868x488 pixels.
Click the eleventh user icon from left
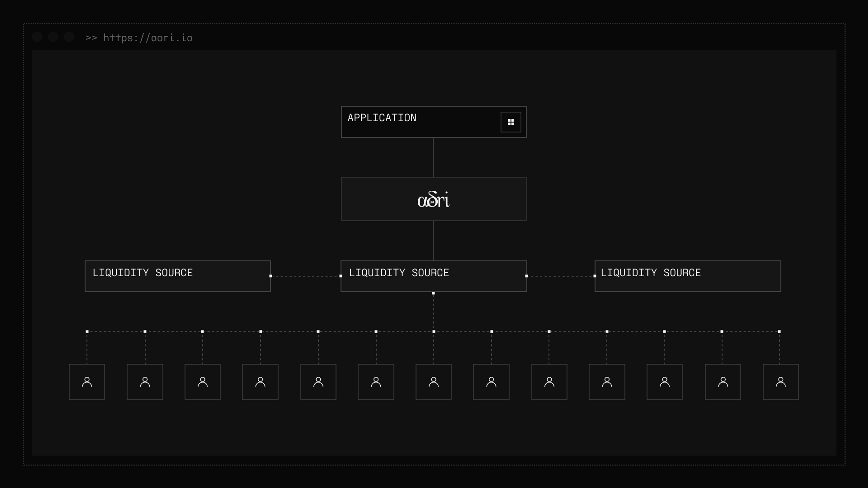tap(665, 382)
